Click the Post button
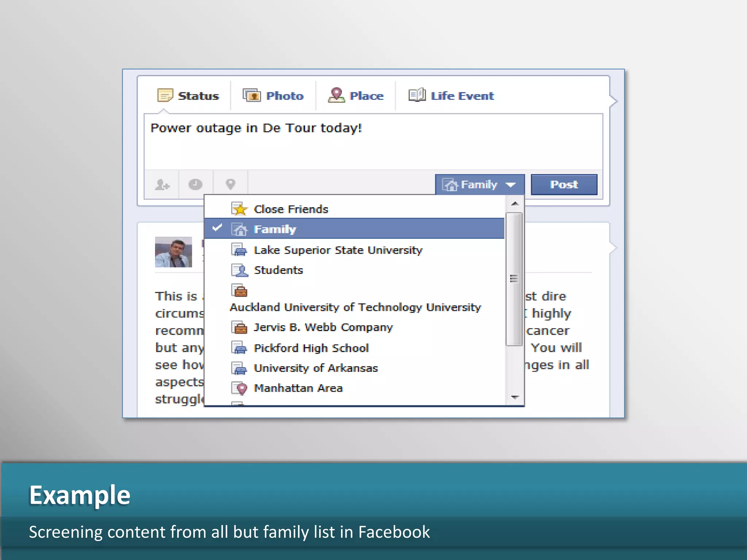The width and height of the screenshot is (747, 560). (564, 184)
